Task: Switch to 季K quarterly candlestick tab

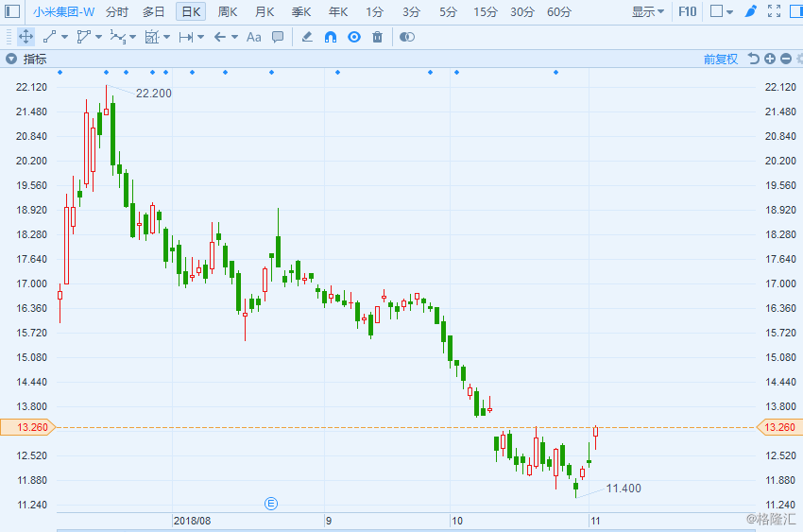Action: click(301, 11)
